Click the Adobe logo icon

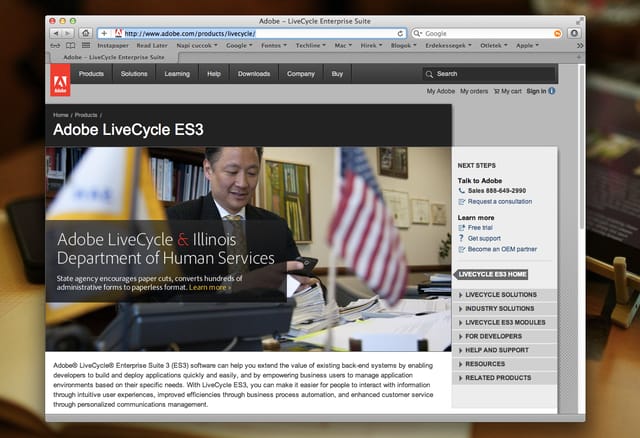coord(60,80)
